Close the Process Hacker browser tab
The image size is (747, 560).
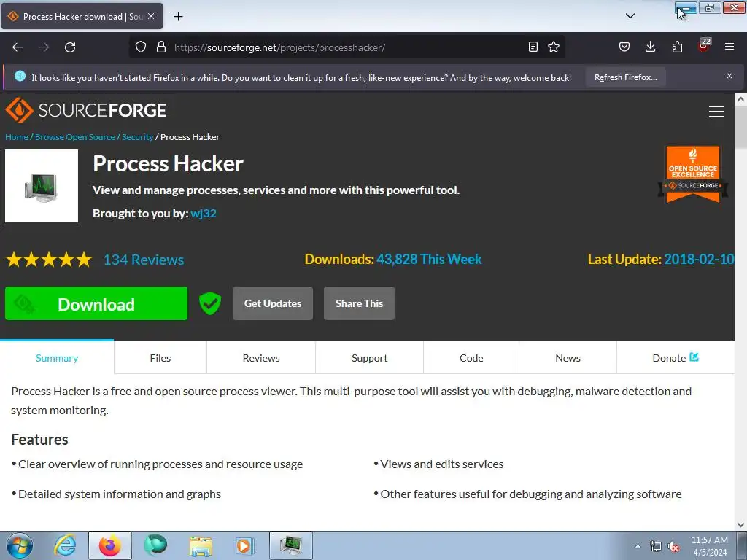point(151,16)
